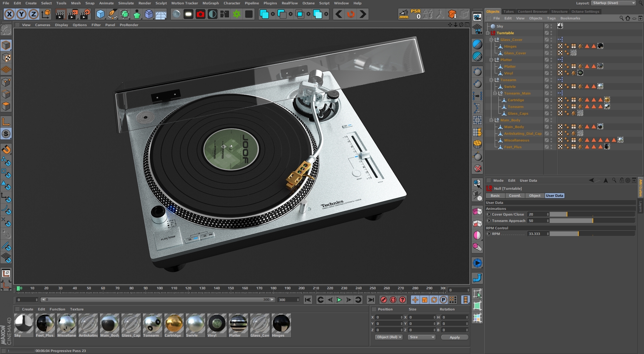Switch to the Coord. attribute tab
Screen dimensions: 644x354
click(x=515, y=195)
